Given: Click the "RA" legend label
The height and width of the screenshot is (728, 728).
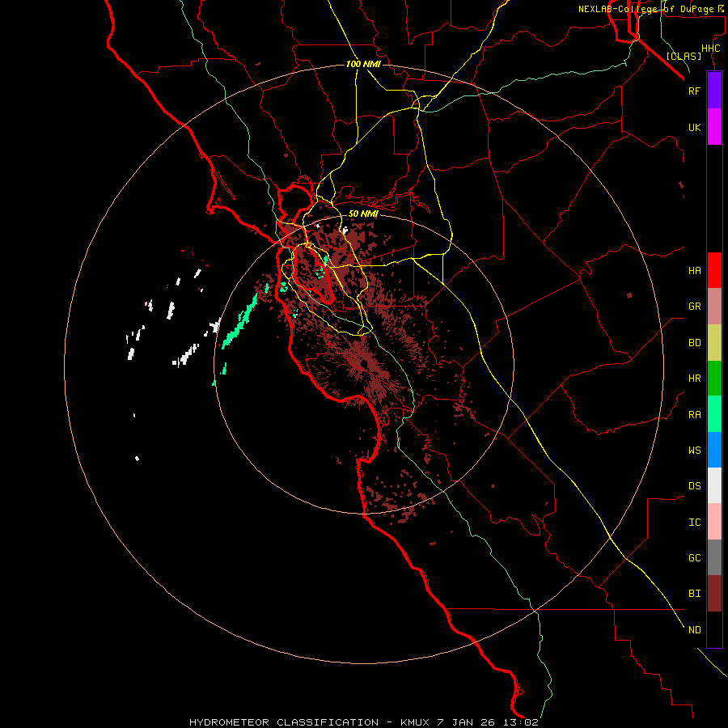Looking at the screenshot, I should 694,415.
